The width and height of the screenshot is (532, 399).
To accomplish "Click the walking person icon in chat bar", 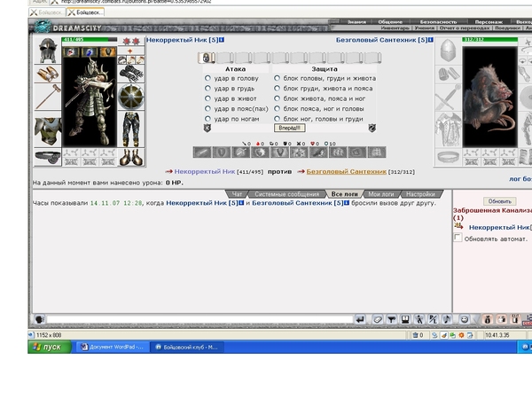I will 419,319.
